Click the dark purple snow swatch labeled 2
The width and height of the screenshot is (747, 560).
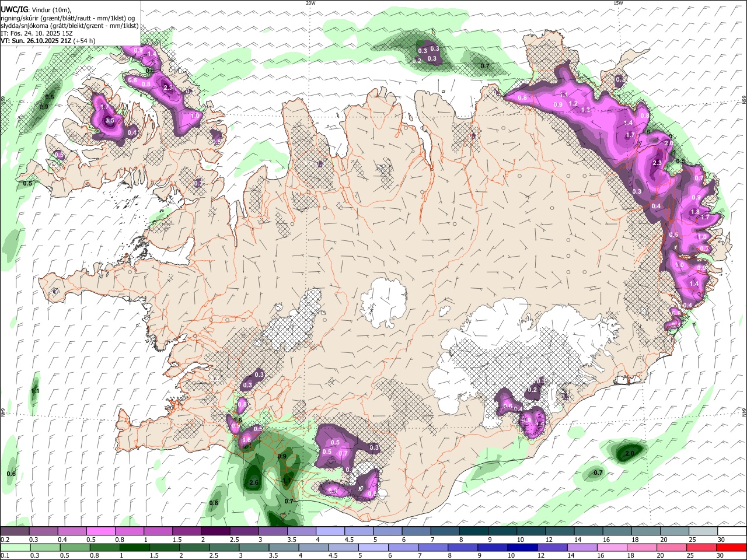pyautogui.click(x=215, y=531)
